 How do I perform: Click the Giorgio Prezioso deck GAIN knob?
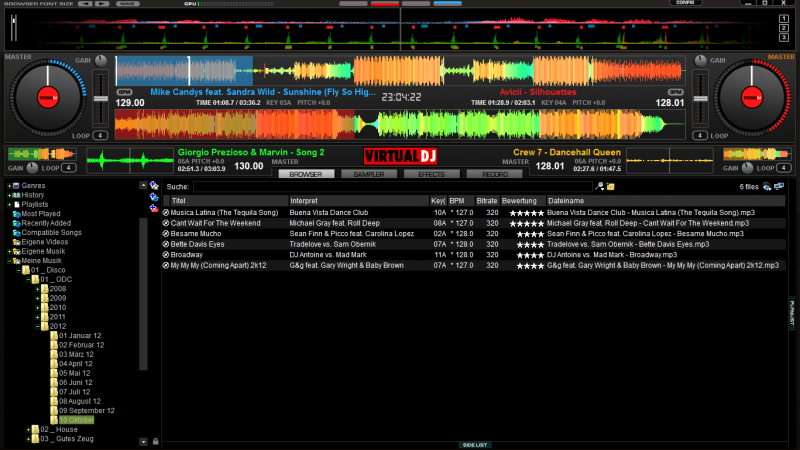pos(32,167)
